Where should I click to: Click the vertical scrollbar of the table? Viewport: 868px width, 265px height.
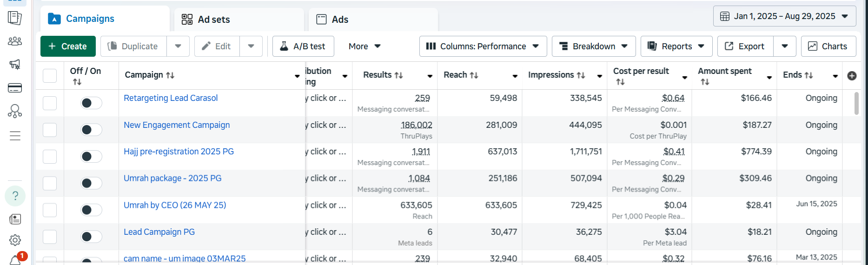click(856, 103)
